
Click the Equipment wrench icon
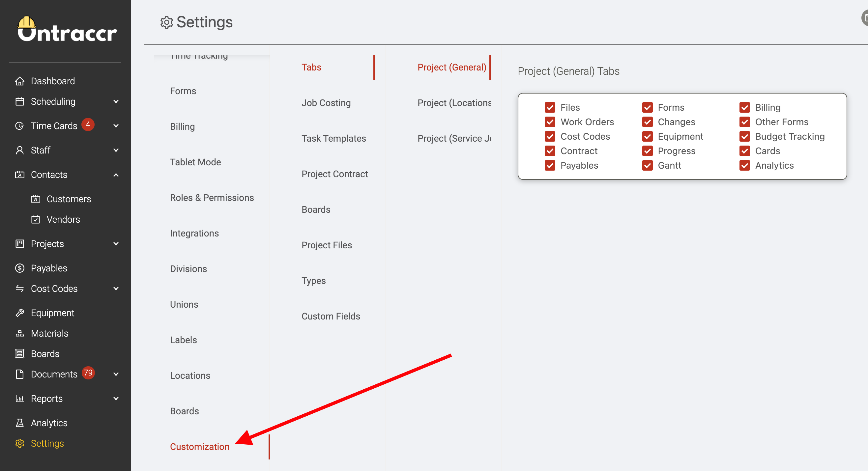(19, 313)
